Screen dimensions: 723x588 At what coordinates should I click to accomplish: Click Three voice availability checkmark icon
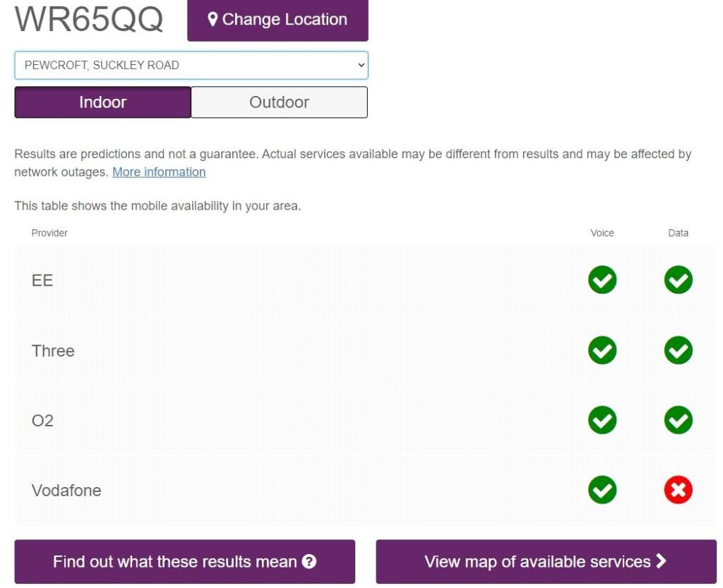tap(602, 350)
